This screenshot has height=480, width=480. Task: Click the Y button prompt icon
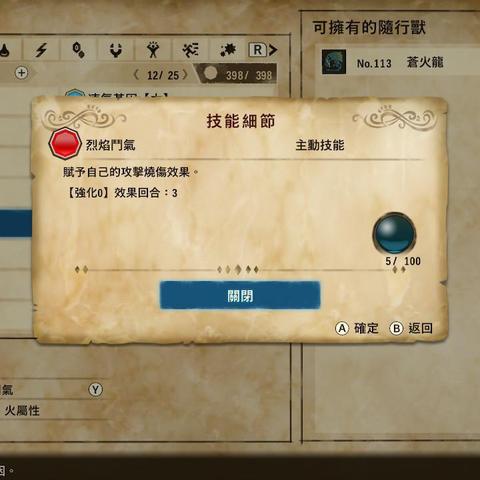[96, 389]
